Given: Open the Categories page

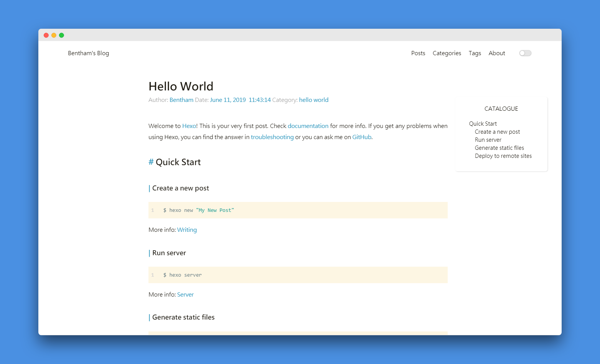Looking at the screenshot, I should point(447,53).
